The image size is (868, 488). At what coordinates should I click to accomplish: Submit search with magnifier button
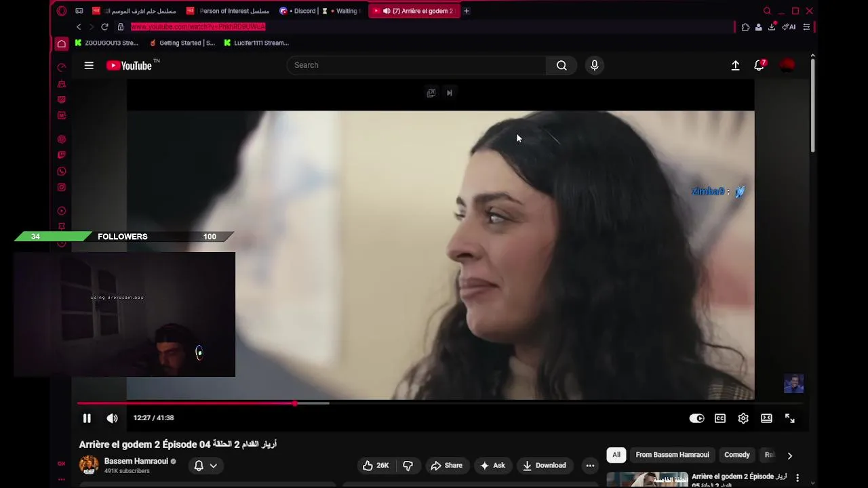coord(561,65)
